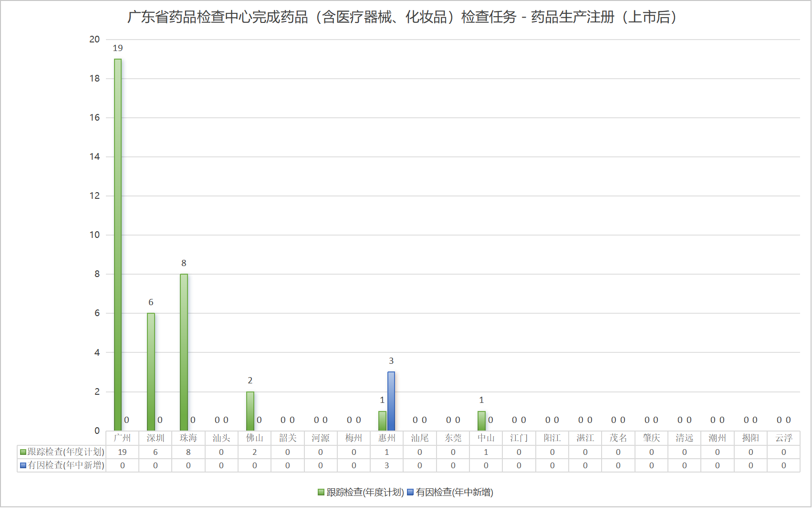Click the y-axis label 16
Viewport: 812px width, 514px height.
click(x=94, y=117)
